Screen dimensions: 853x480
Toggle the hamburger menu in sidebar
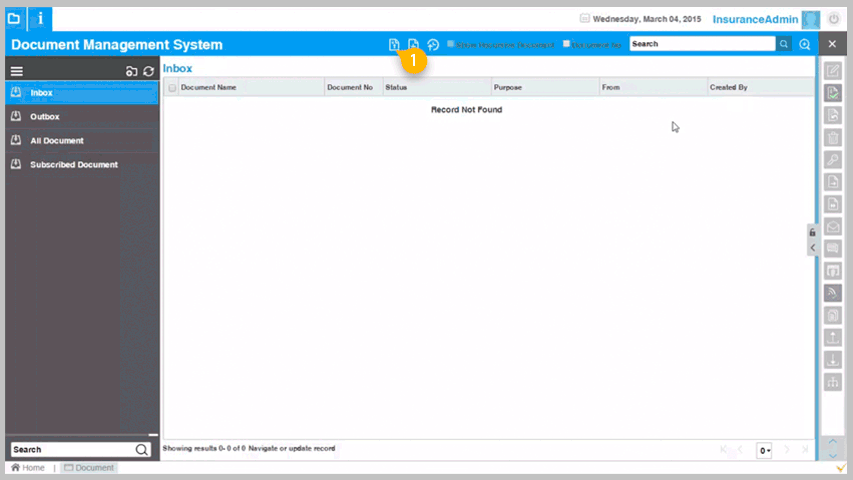click(x=17, y=71)
